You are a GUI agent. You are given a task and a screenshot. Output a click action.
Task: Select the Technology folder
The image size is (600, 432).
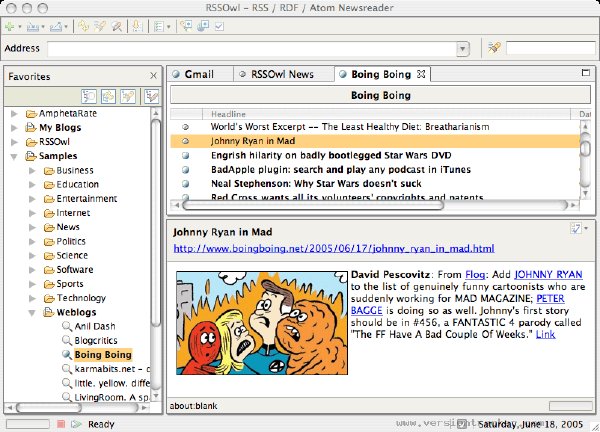(81, 298)
